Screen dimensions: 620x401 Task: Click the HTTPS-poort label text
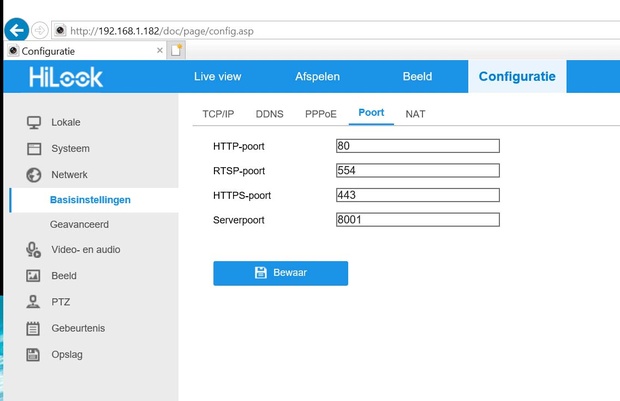pyautogui.click(x=242, y=195)
